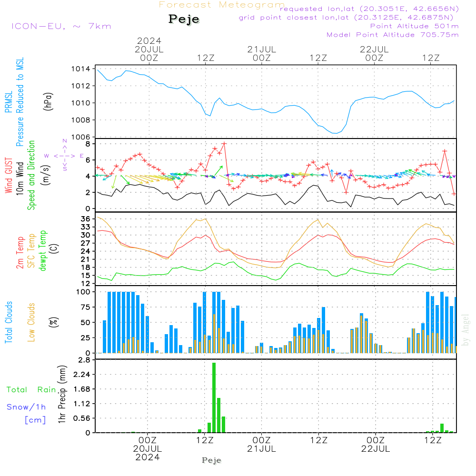The image size is (476, 476).
Task: Click the "75" cloud cover axis value
Action: pyautogui.click(x=86, y=307)
